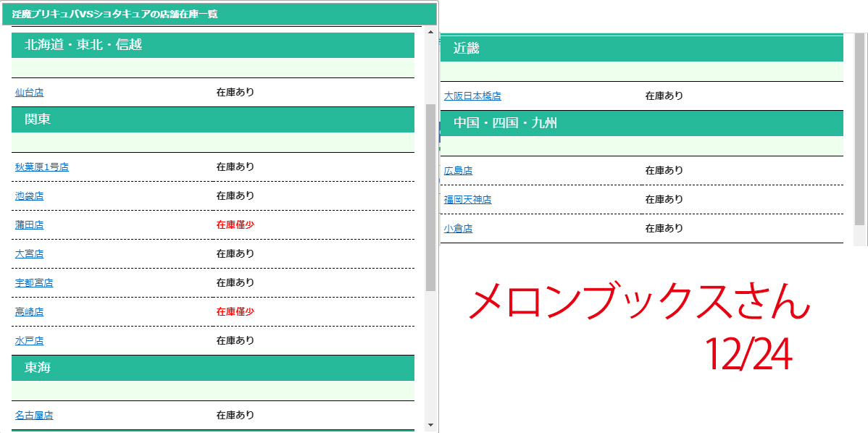The width and height of the screenshot is (868, 433).
Task: Click the down arrow of left list scrollbar
Action: [x=430, y=425]
